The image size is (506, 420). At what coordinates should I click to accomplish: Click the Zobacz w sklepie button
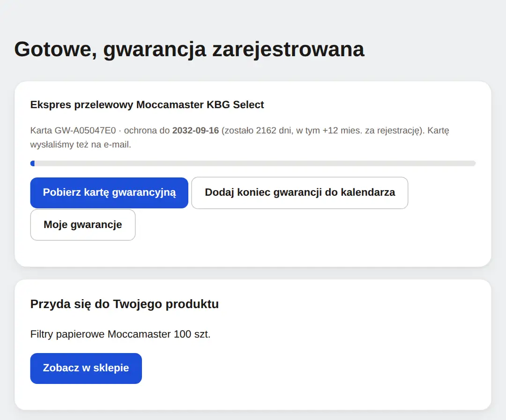[86, 368]
